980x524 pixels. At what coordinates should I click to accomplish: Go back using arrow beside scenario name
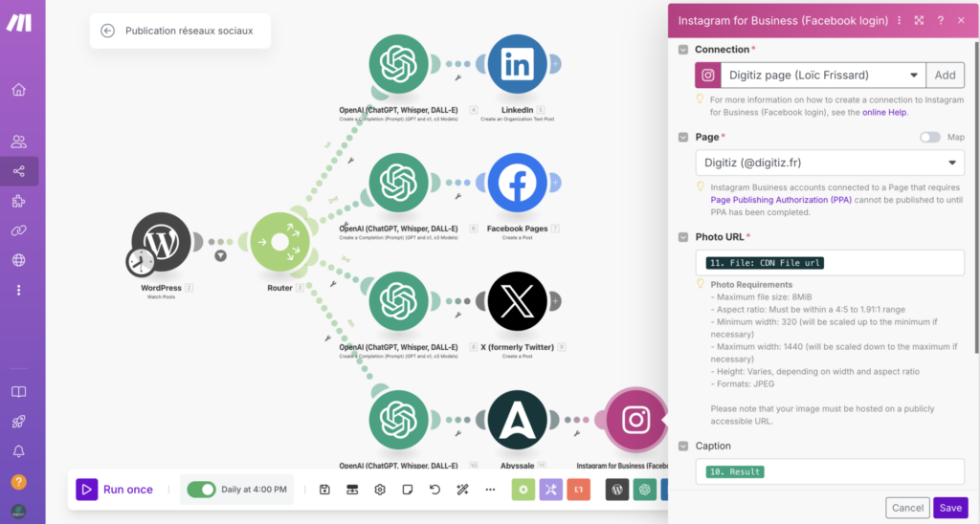pyautogui.click(x=107, y=31)
